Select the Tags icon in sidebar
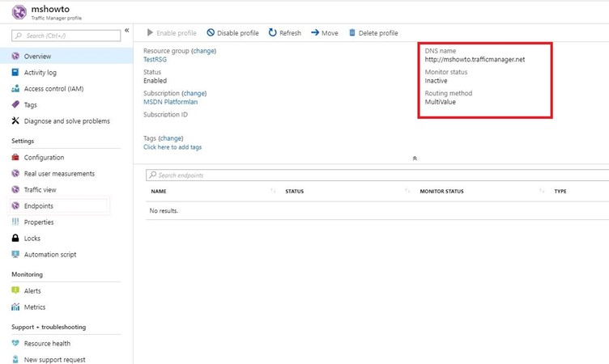The image size is (609, 364). click(15, 105)
